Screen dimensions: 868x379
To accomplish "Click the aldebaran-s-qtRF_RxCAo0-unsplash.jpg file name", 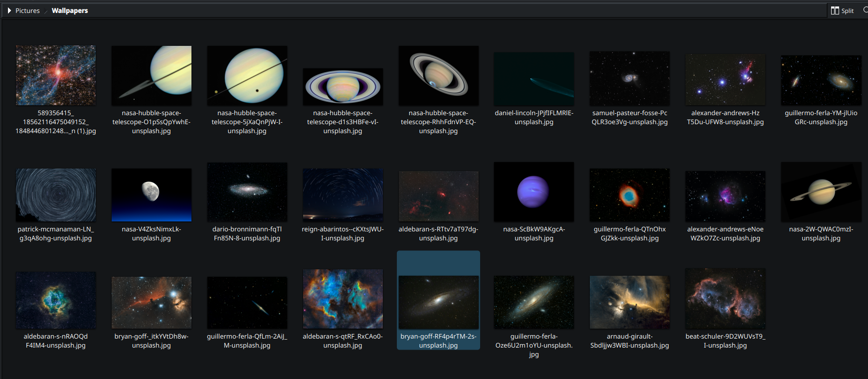I will [x=343, y=341].
